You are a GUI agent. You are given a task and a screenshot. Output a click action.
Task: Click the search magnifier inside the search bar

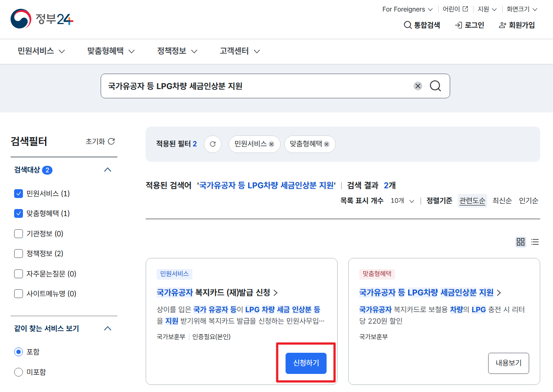coord(435,86)
